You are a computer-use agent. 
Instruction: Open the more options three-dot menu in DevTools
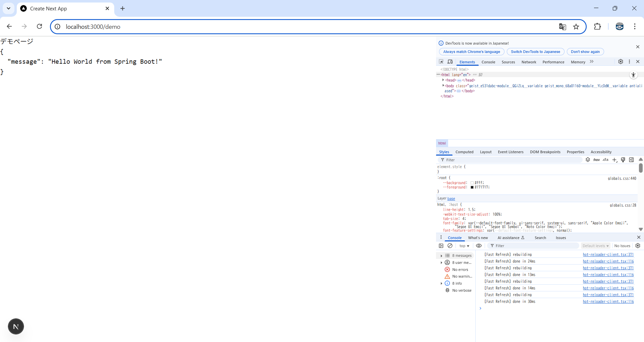coord(629,62)
